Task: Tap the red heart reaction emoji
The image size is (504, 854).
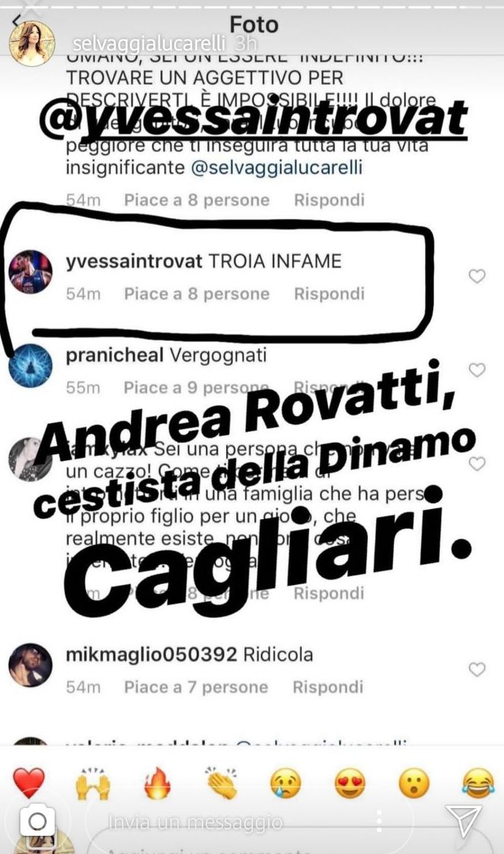Action: (29, 783)
